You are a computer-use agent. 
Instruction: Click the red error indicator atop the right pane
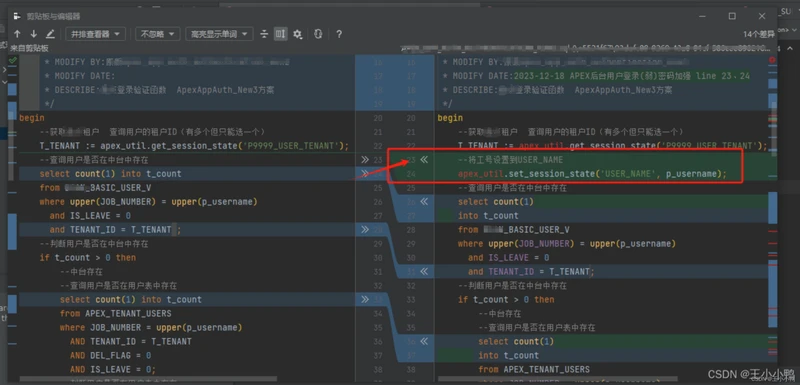pyautogui.click(x=771, y=60)
